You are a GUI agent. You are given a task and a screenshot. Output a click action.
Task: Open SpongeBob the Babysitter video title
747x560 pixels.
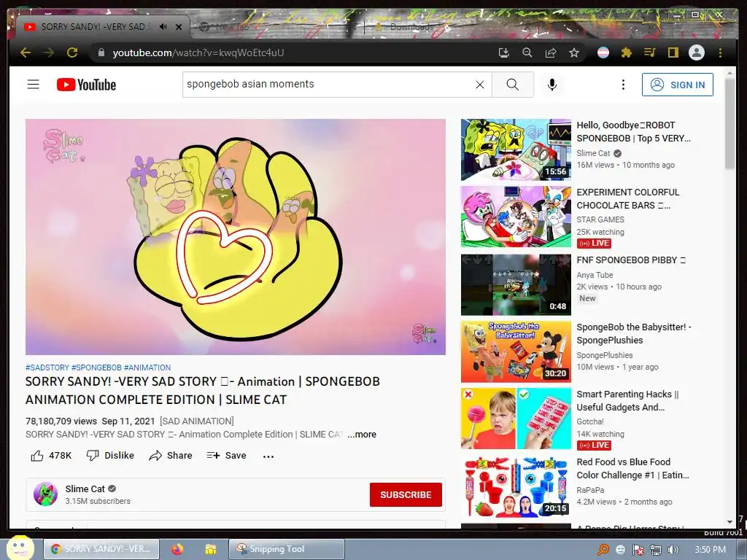point(634,334)
